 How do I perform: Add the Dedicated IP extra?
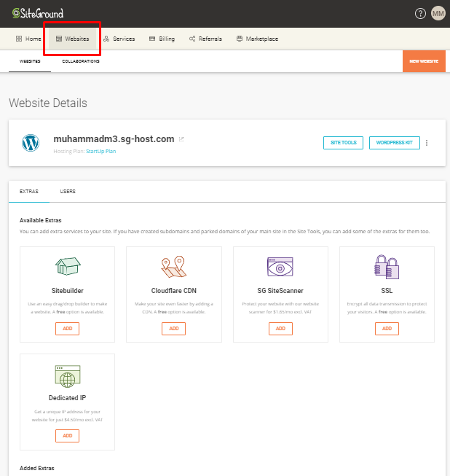(x=67, y=436)
